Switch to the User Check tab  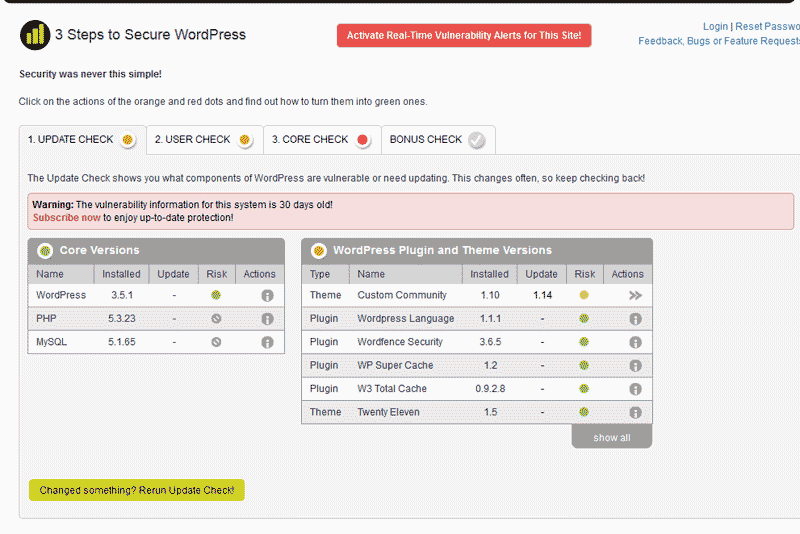[203, 140]
